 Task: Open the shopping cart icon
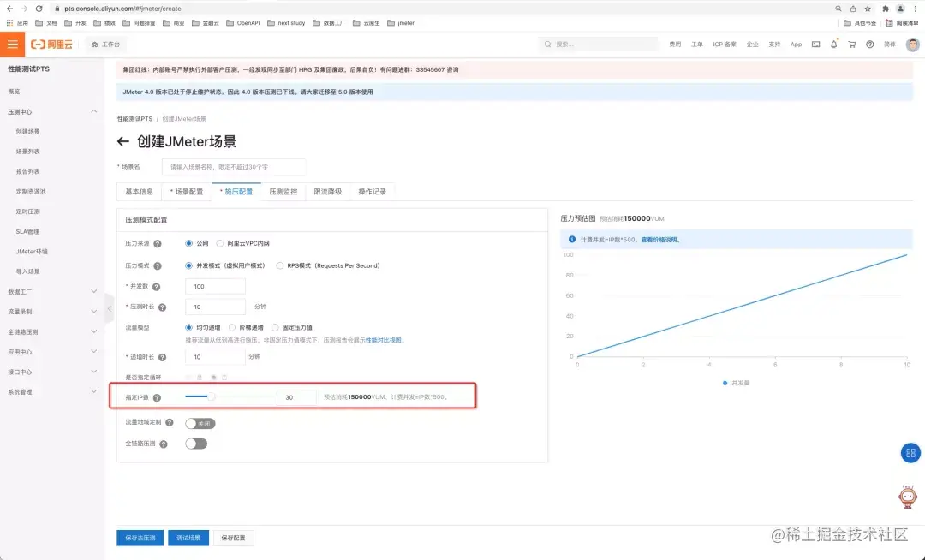[852, 45]
